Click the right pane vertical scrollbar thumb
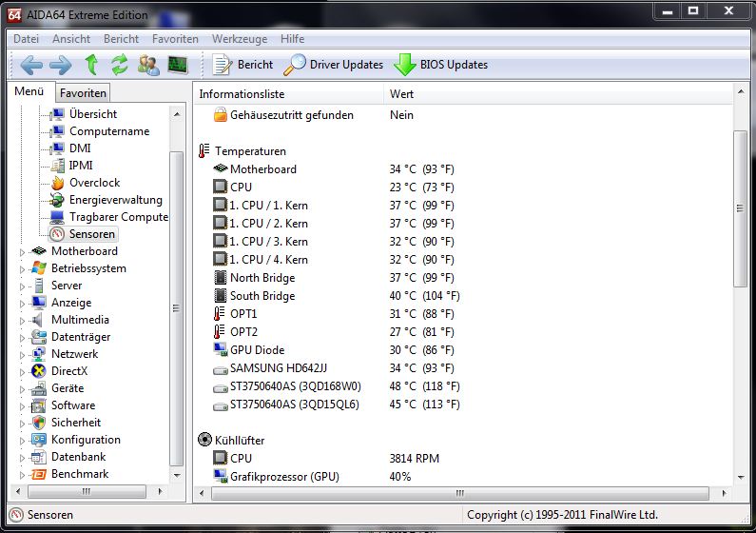756x533 pixels. click(740, 208)
